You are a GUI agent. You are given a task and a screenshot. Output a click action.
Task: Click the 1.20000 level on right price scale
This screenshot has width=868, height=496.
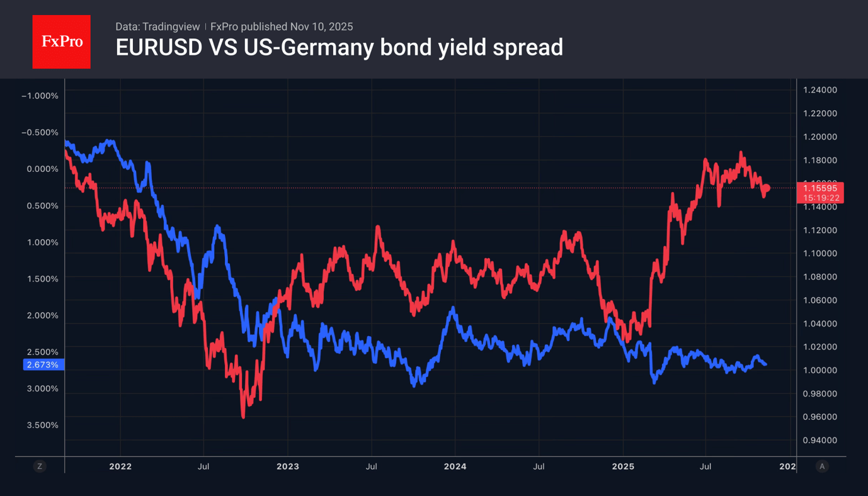pyautogui.click(x=819, y=137)
